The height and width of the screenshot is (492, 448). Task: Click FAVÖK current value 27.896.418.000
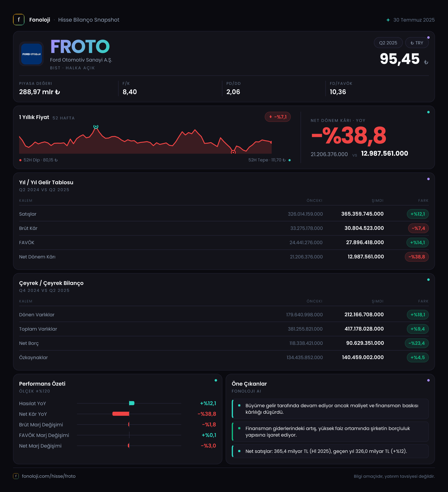[x=365, y=243]
